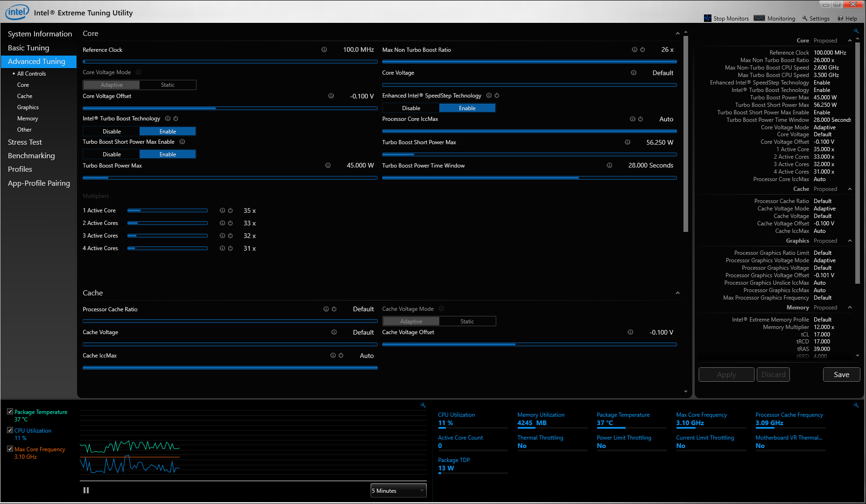Click info icon for Cache IccMax
This screenshot has width=866, height=504.
click(333, 355)
